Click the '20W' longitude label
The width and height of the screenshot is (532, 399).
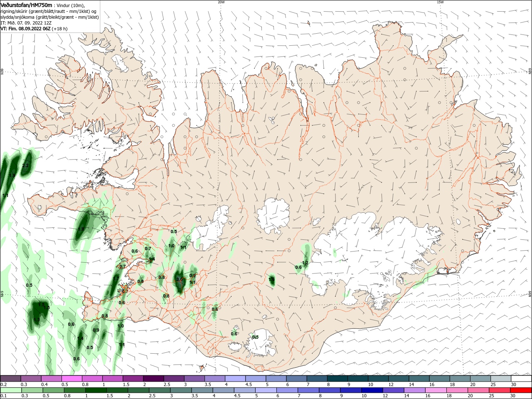point(221,2)
